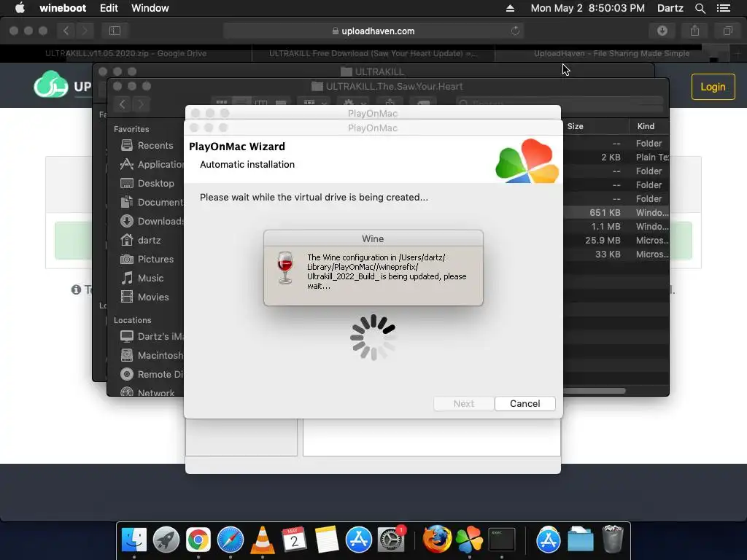Viewport: 747px width, 560px height.
Task: Click Dartz user name in menu bar
Action: pos(670,8)
